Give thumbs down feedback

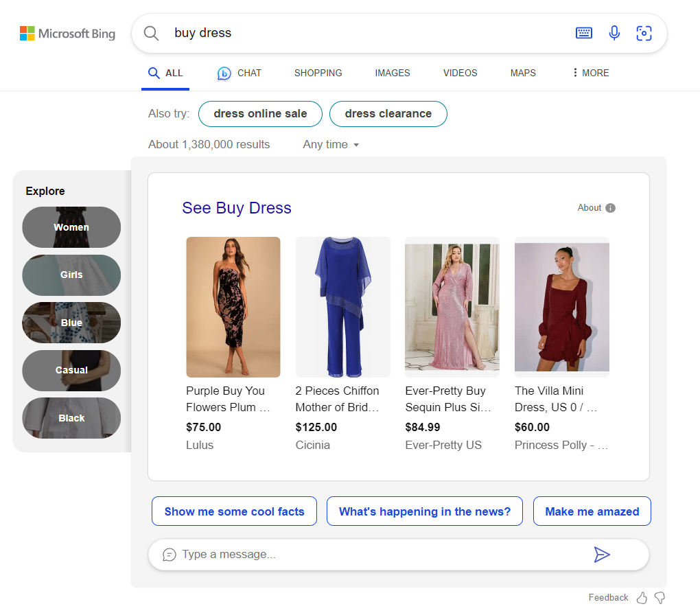click(660, 598)
